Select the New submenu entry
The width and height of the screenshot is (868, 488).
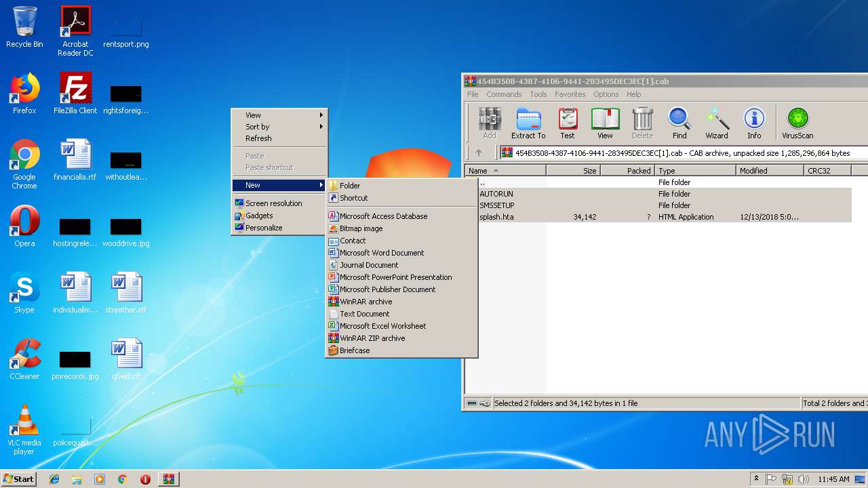[x=279, y=185]
